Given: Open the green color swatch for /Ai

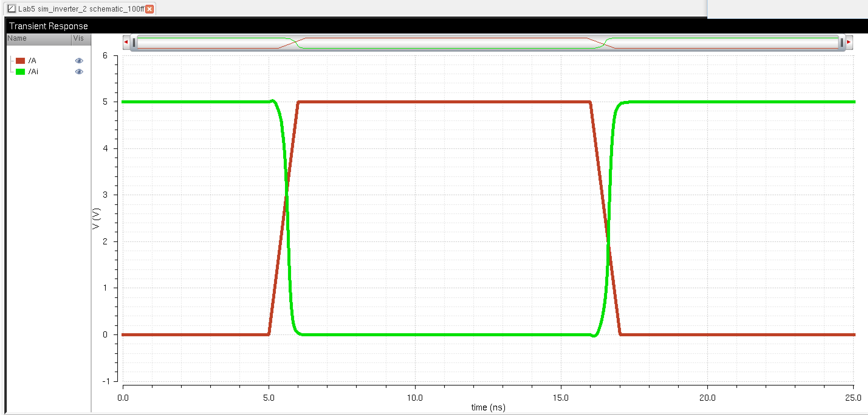Looking at the screenshot, I should tap(20, 71).
